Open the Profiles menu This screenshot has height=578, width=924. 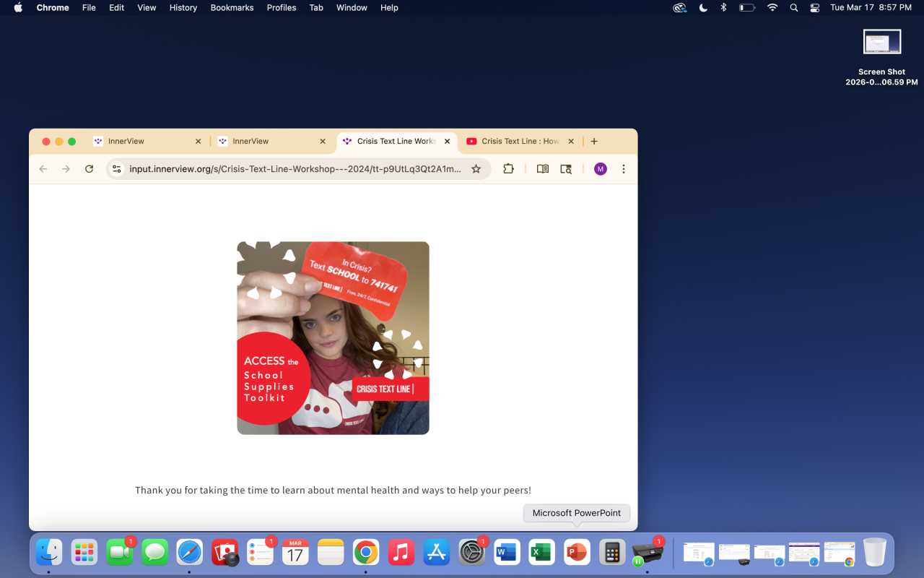coord(282,8)
